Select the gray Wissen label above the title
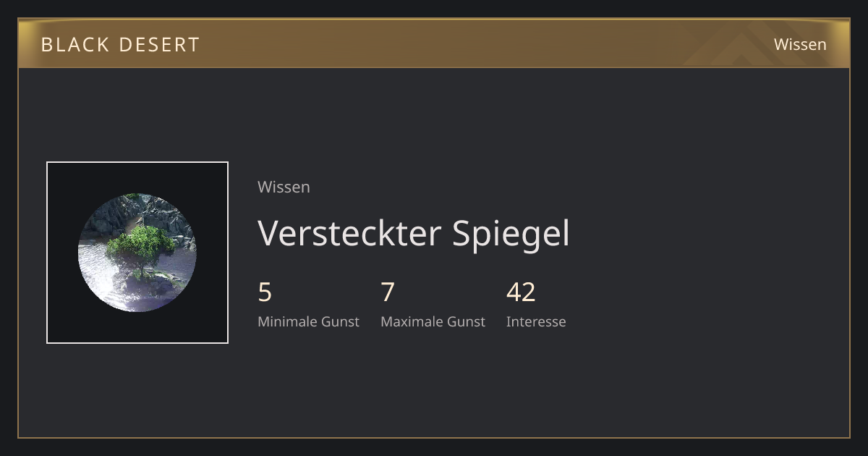This screenshot has height=456, width=868. click(284, 187)
